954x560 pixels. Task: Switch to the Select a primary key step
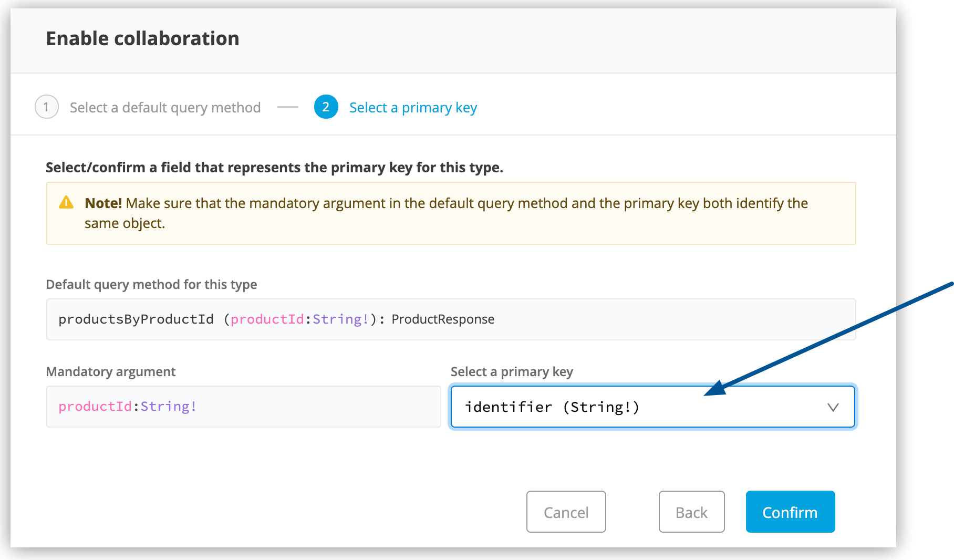[413, 107]
